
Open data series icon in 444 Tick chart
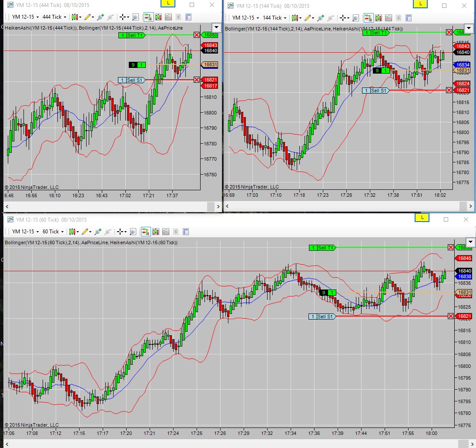(158, 17)
